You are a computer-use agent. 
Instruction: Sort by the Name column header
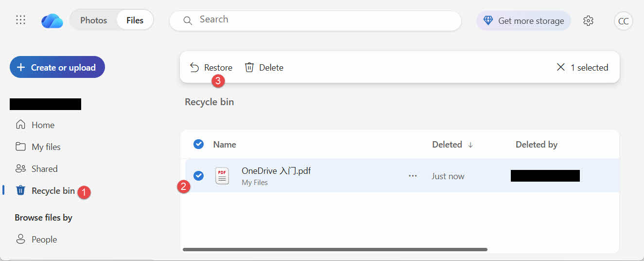225,145
